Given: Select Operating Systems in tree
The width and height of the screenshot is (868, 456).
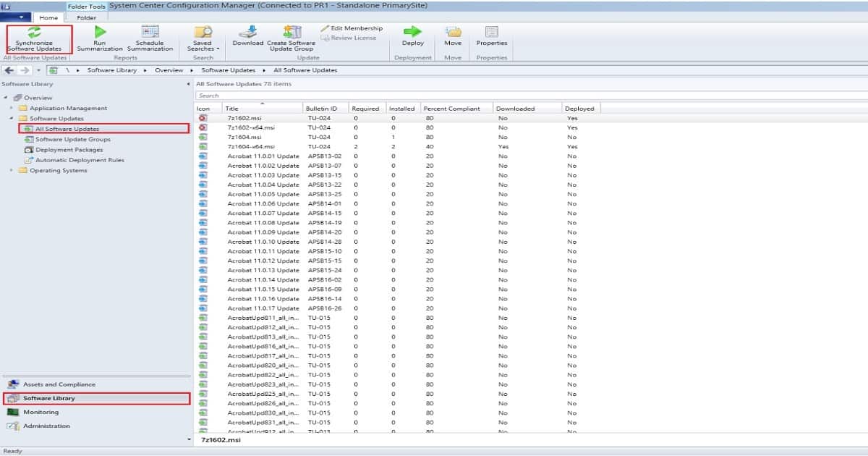Looking at the screenshot, I should [58, 171].
